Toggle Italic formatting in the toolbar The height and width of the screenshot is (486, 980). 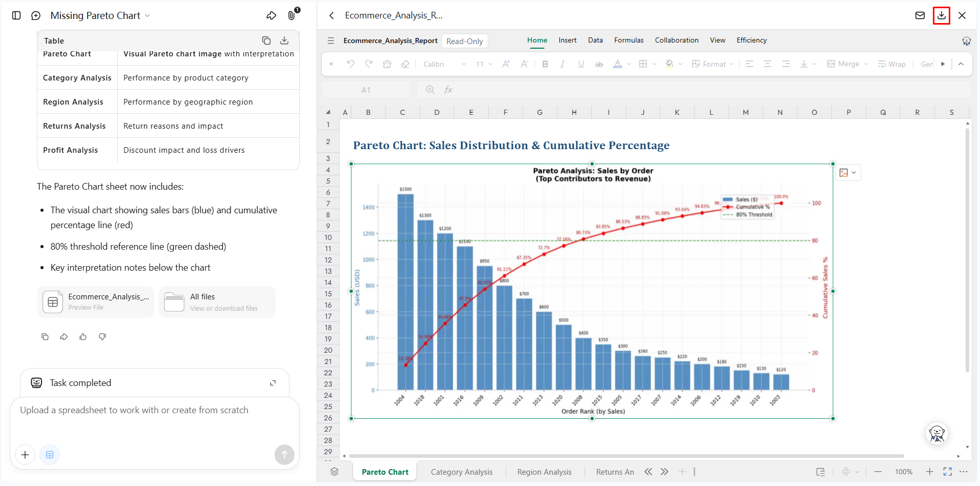tap(562, 64)
